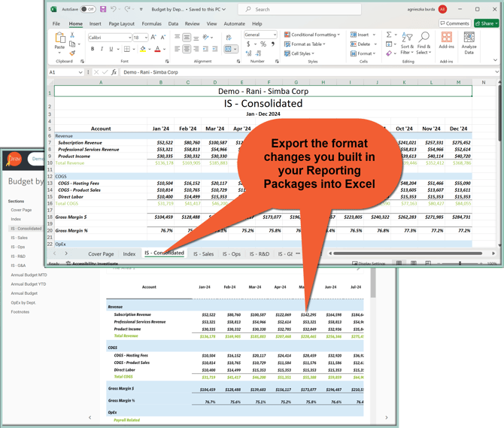504x428 pixels.
Task: Click the Share button
Action: [x=486, y=23]
